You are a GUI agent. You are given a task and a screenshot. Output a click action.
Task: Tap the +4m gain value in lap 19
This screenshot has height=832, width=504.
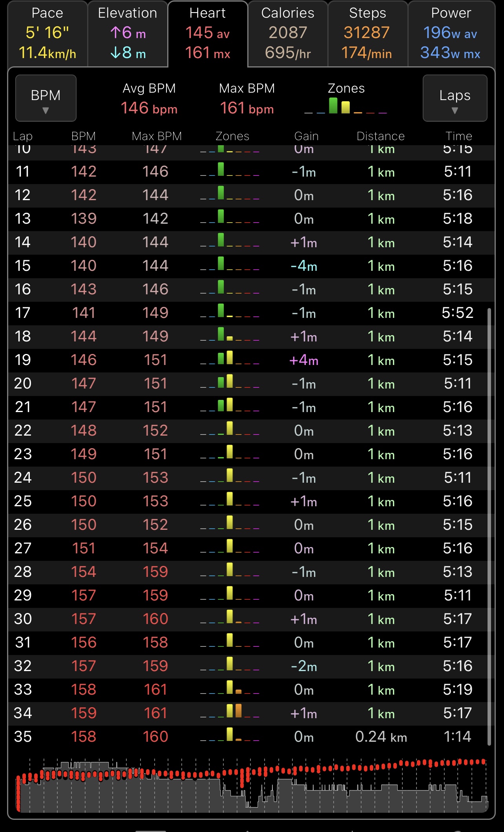tap(303, 360)
